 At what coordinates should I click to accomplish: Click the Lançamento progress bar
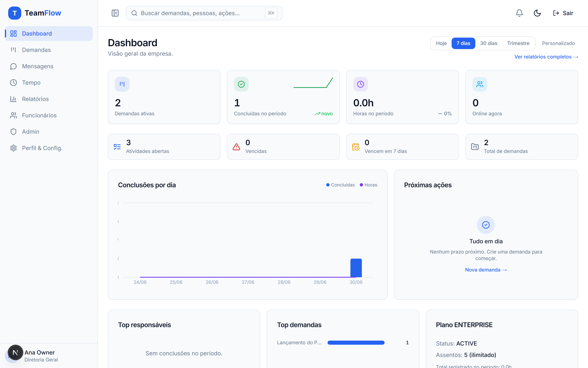356,342
